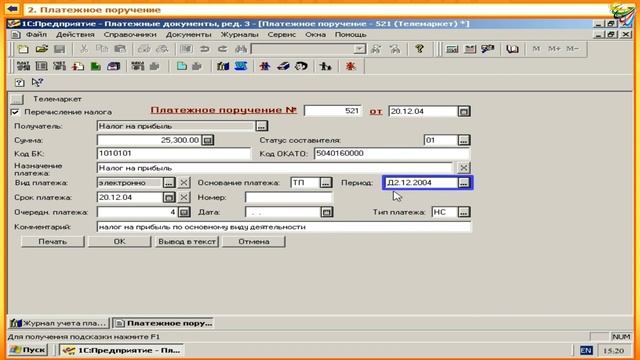Click the Отмена button

coord(254,242)
